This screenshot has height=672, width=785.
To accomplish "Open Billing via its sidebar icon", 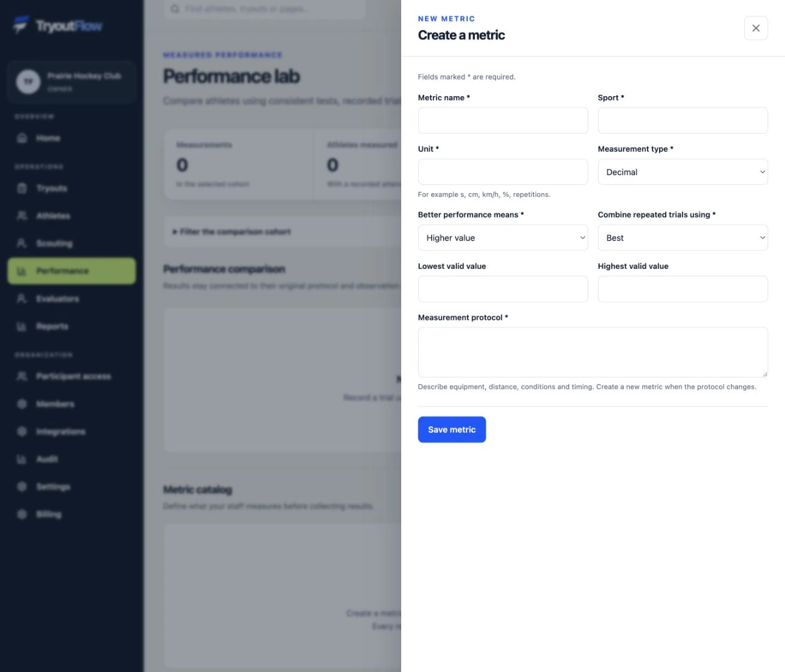I will pos(22,514).
